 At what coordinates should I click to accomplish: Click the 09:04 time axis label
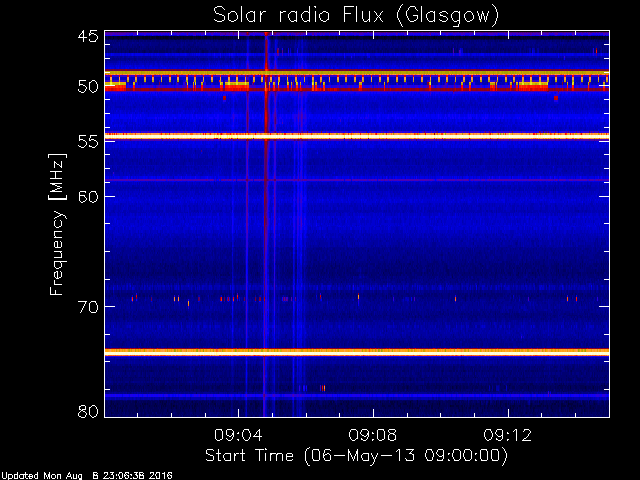click(x=238, y=435)
